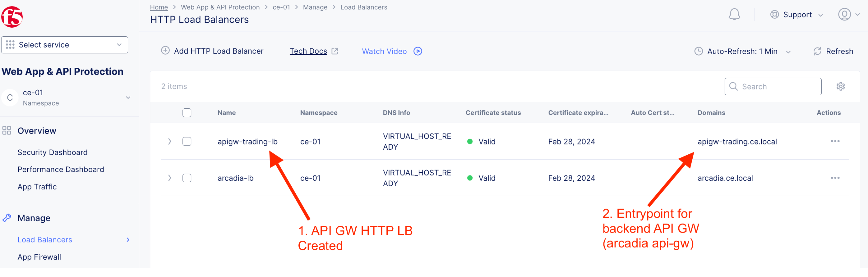Click the Search input field
Viewport: 868px width, 277px height.
coord(773,87)
